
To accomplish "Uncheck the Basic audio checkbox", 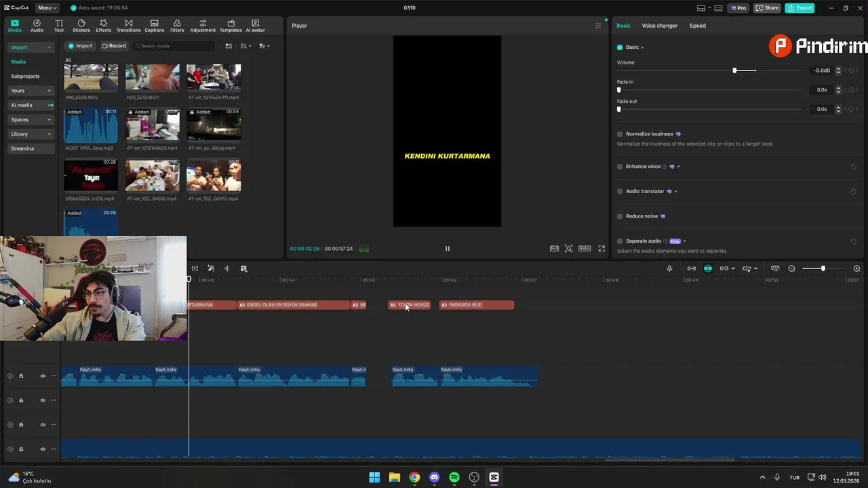I will (x=620, y=47).
